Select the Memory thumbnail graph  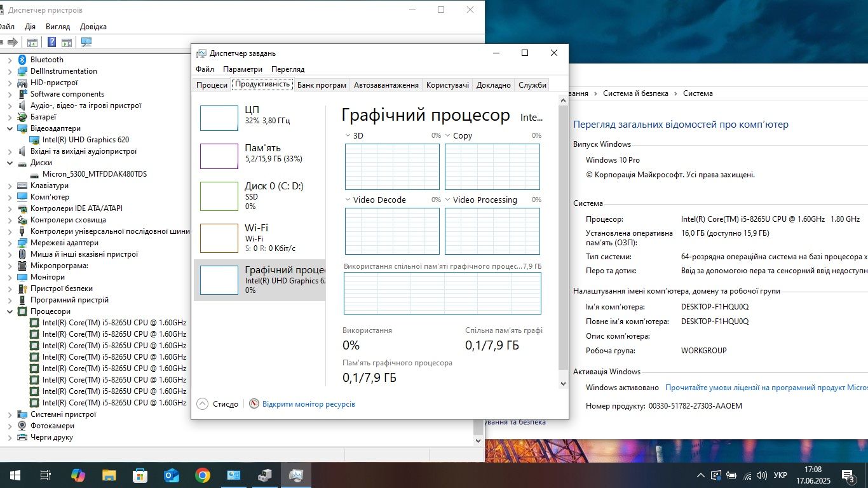219,156
